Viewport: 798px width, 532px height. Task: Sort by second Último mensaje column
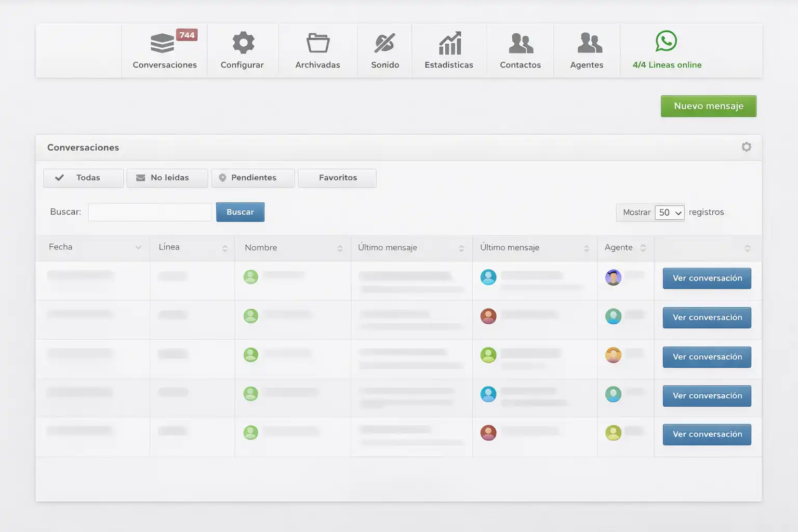[535, 248]
